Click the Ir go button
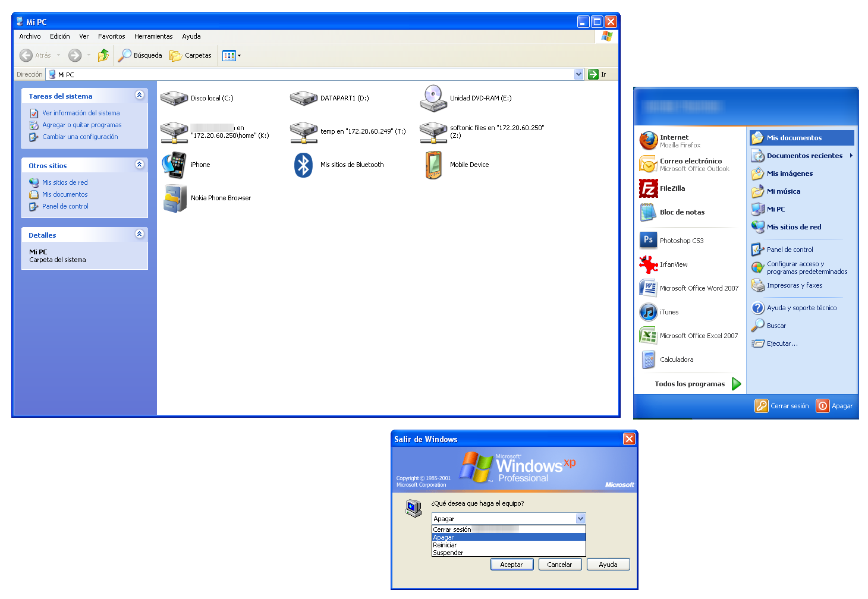The width and height of the screenshot is (868, 599). (x=597, y=74)
